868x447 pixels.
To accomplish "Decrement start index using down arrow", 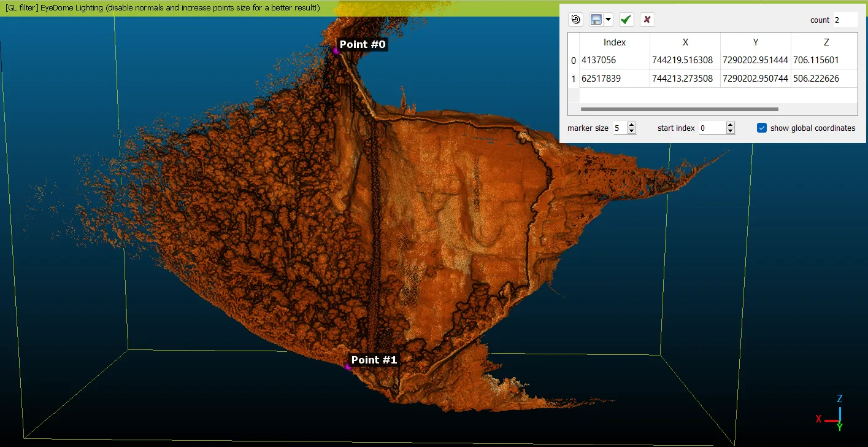I will click(x=730, y=131).
